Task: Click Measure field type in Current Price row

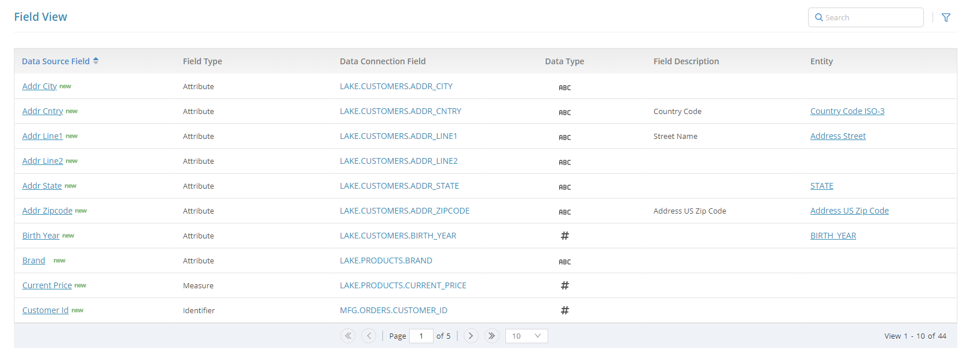Action: (198, 285)
